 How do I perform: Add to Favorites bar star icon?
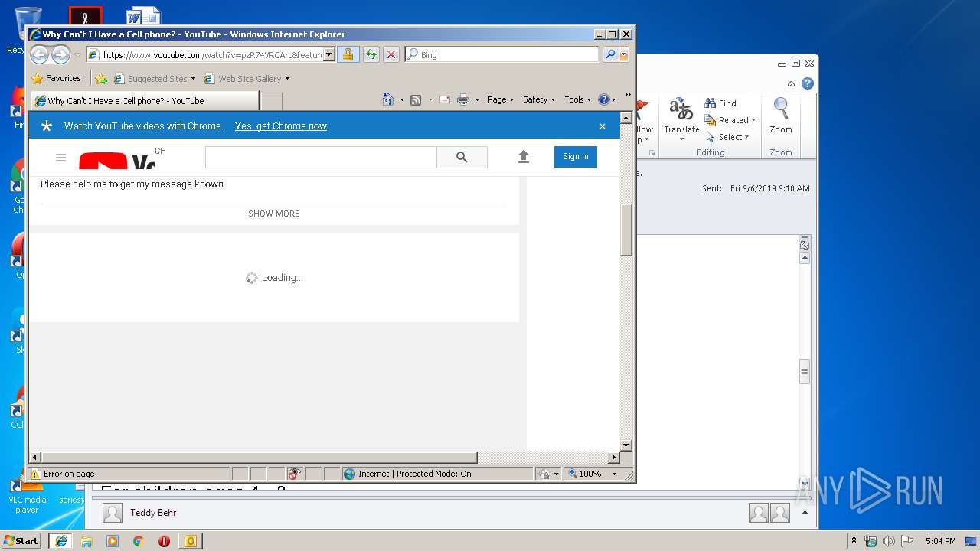[100, 78]
